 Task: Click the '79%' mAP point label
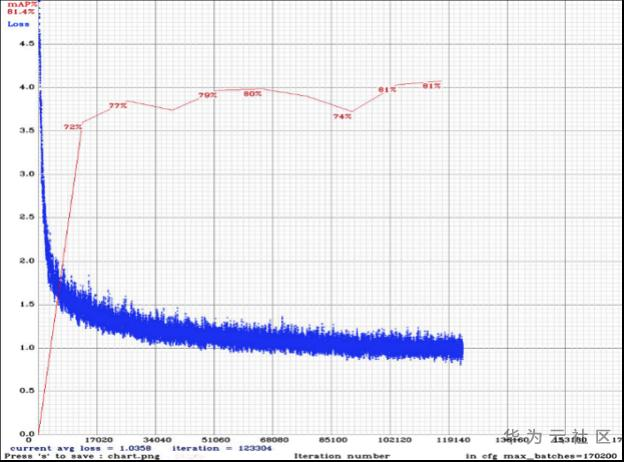(208, 95)
